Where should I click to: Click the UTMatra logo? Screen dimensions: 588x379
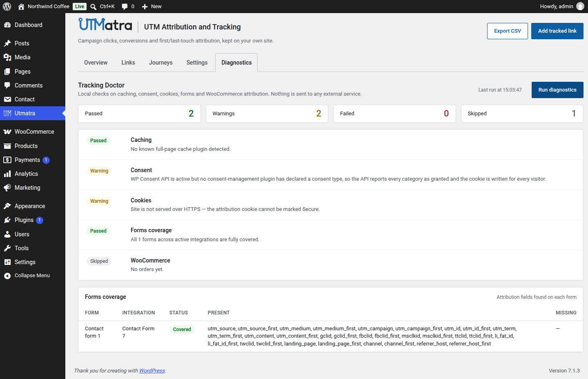pos(105,25)
